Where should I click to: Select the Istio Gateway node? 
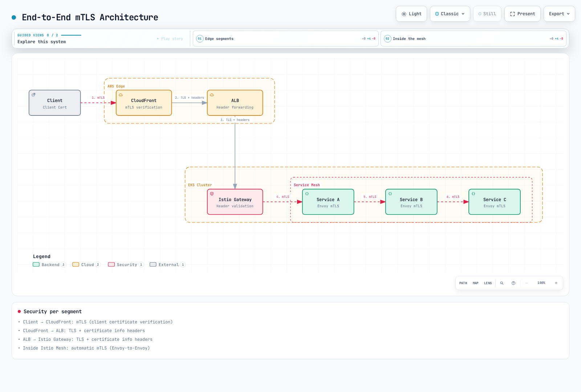235,202
